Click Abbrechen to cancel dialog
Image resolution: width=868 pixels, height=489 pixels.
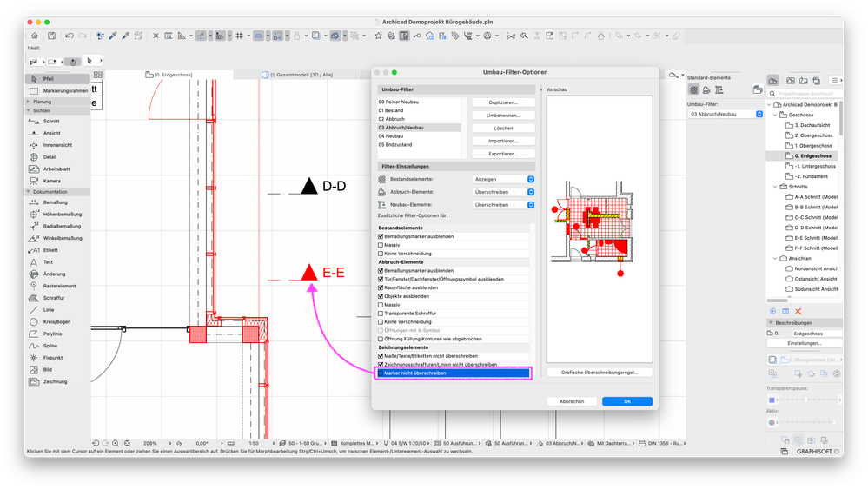572,401
